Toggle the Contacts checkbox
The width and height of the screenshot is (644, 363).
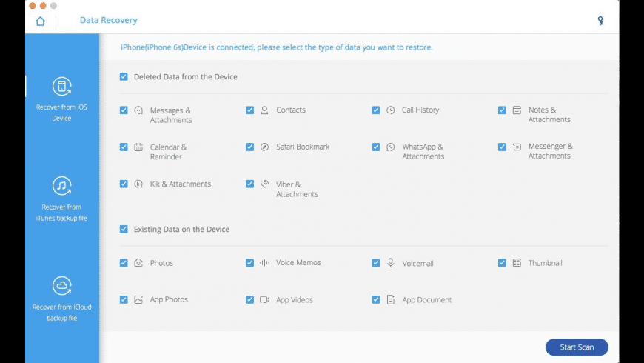[x=250, y=110]
